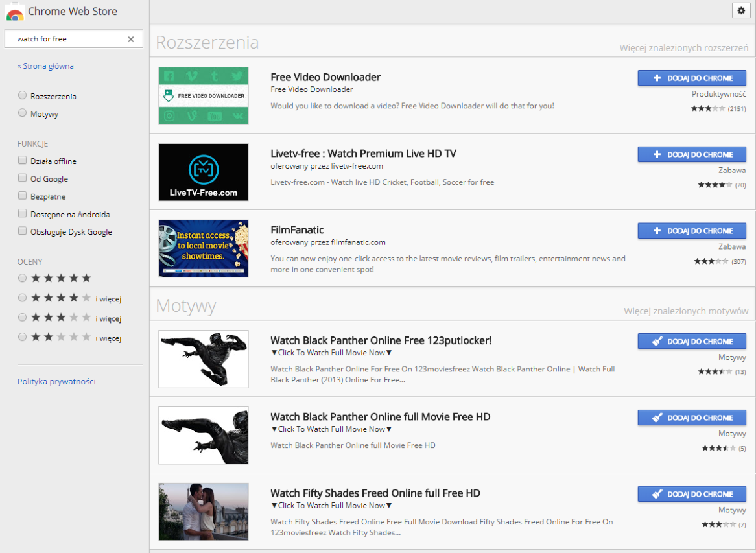
Task: Click the FilmFanatic movie reel thumbnail
Action: click(202, 248)
